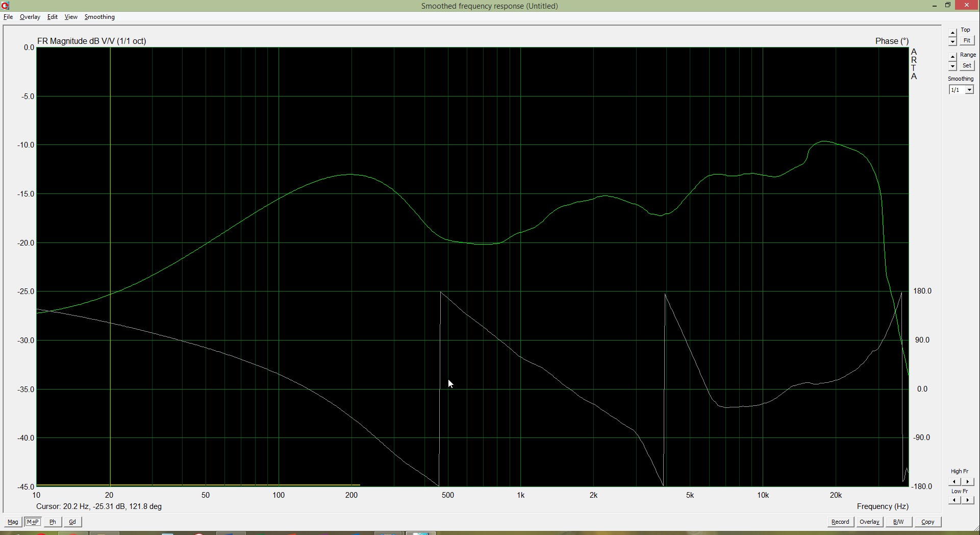Close the Smoothed frequency response window
Viewport: 980px width, 535px height.
point(967,6)
